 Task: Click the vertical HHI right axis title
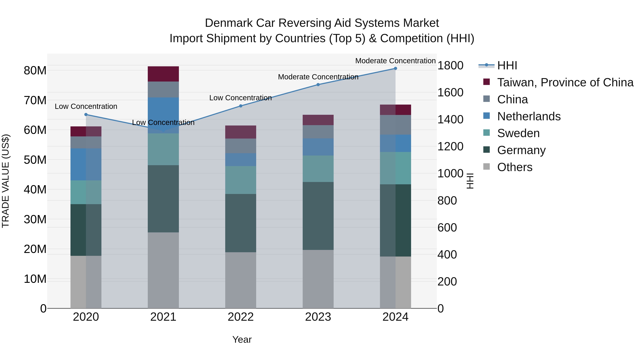[x=470, y=181]
